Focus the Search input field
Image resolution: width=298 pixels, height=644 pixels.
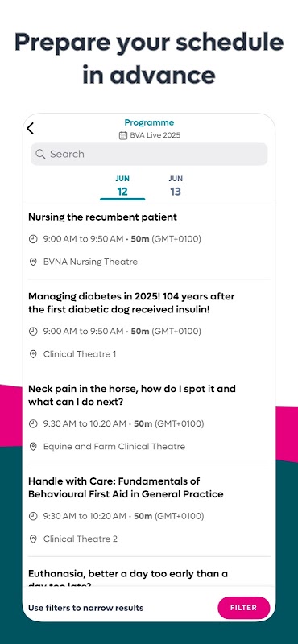(149, 154)
